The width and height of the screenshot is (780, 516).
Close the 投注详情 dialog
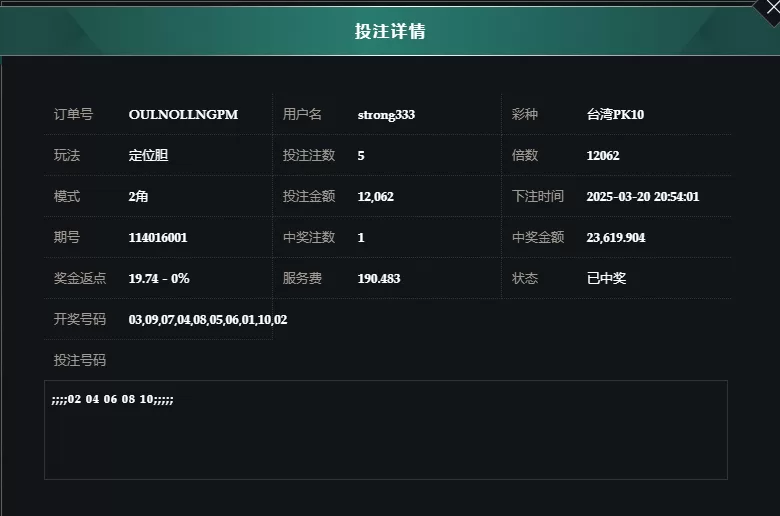[771, 8]
